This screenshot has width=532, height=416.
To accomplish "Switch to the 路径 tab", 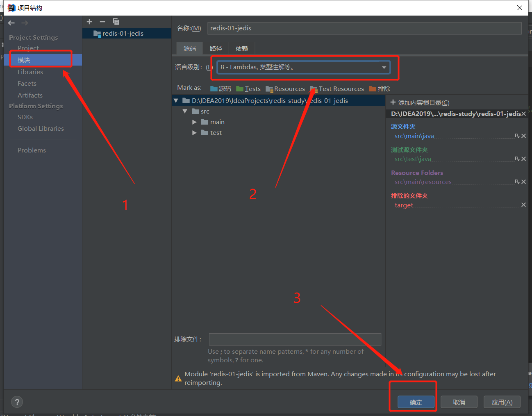I will coord(216,48).
